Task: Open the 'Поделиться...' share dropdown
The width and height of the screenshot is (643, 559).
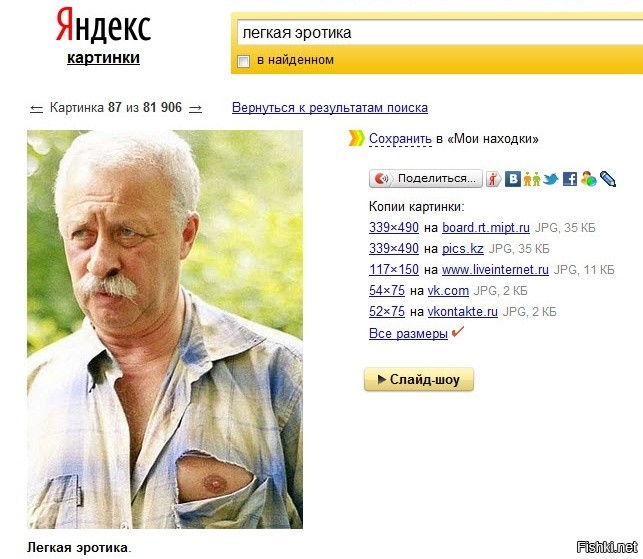Action: [x=426, y=179]
